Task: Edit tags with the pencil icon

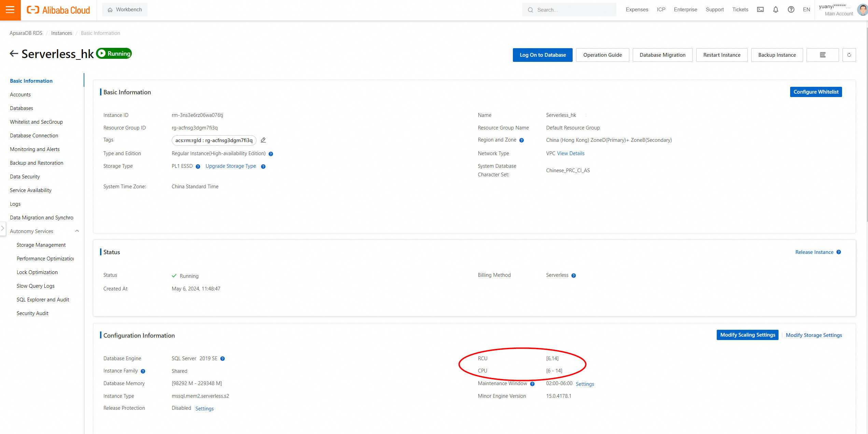Action: (263, 140)
